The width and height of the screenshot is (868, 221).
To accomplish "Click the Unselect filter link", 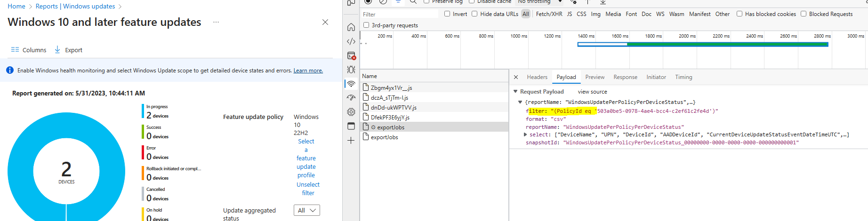I will tap(308, 189).
